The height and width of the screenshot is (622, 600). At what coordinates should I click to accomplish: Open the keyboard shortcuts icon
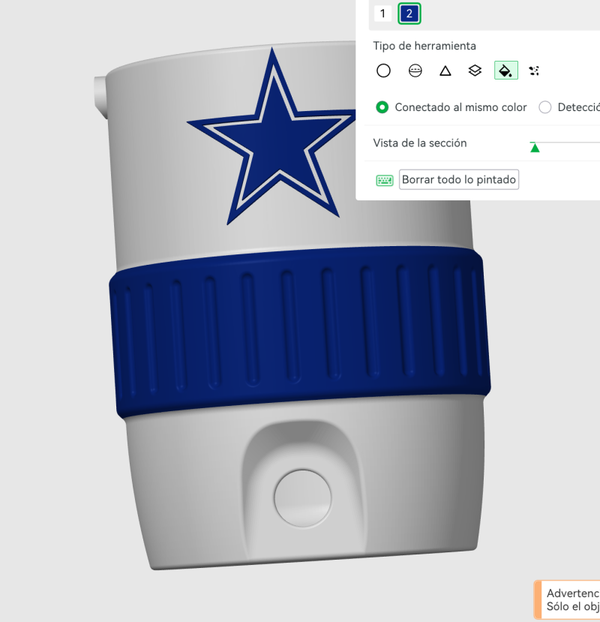(384, 180)
